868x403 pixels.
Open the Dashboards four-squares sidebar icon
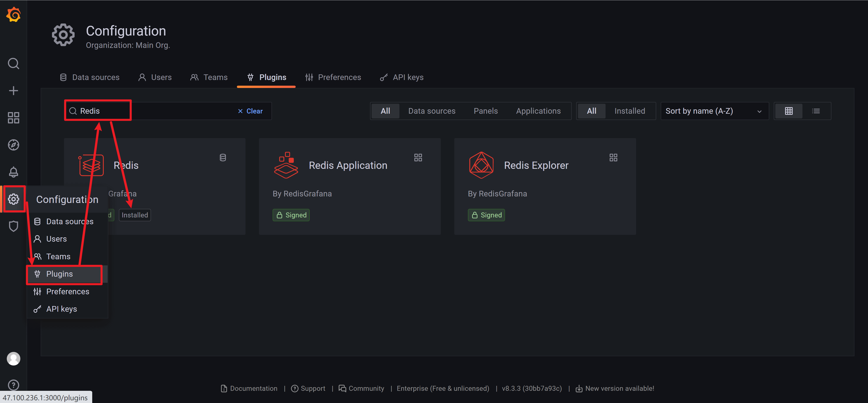pos(14,118)
